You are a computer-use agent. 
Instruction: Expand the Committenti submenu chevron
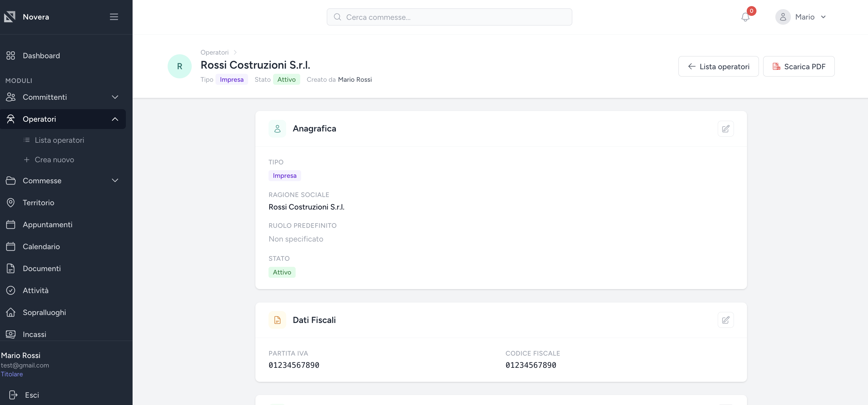pos(115,97)
